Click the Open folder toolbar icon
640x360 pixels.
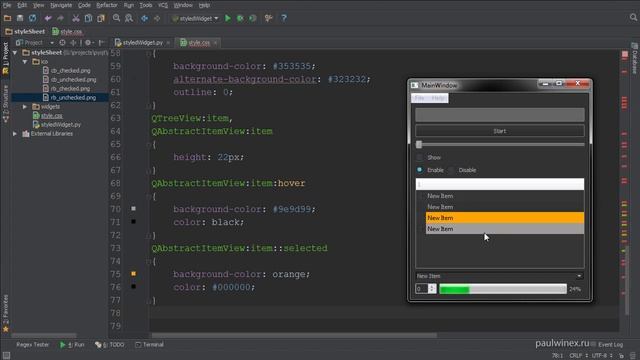7,18
